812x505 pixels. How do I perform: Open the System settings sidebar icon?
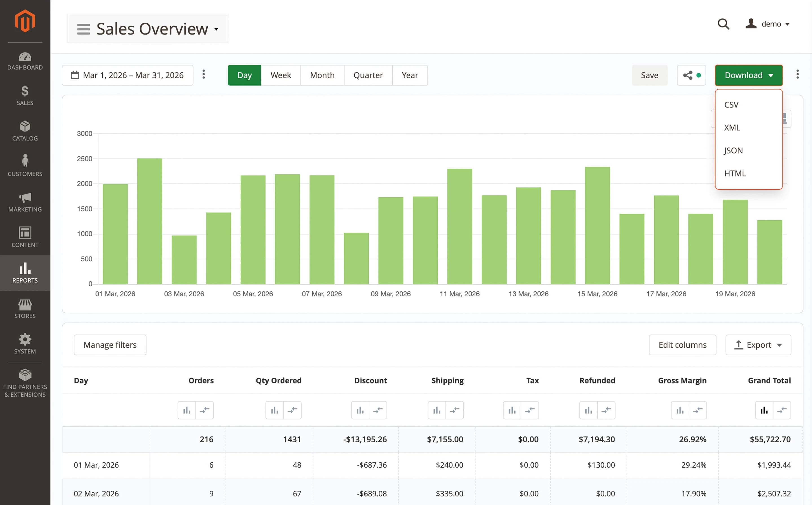[25, 343]
